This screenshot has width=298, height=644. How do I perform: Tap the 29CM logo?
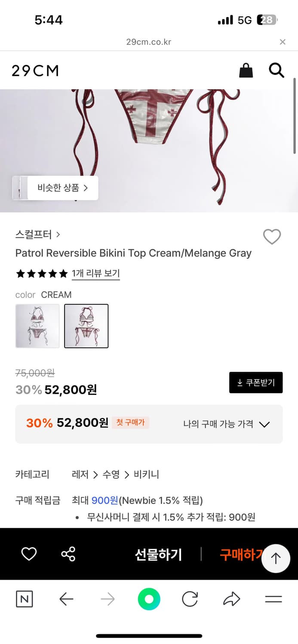pyautogui.click(x=35, y=70)
